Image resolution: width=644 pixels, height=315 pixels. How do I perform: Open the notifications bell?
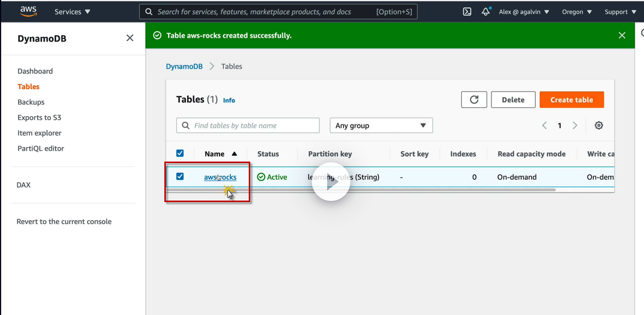(x=486, y=12)
